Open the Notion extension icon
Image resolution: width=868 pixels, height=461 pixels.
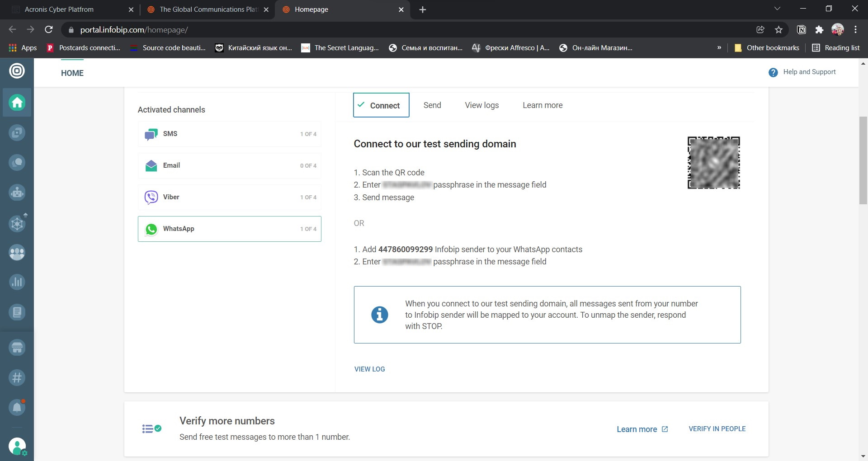[802, 30]
